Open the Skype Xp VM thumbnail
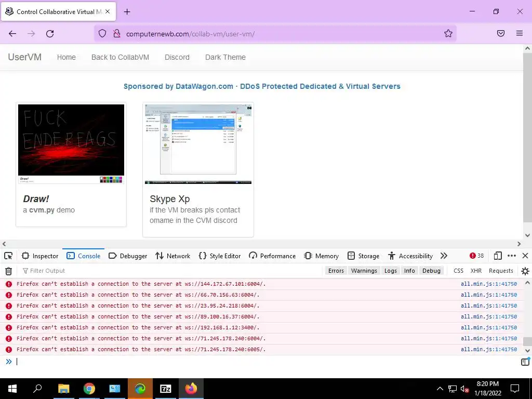 (198, 144)
